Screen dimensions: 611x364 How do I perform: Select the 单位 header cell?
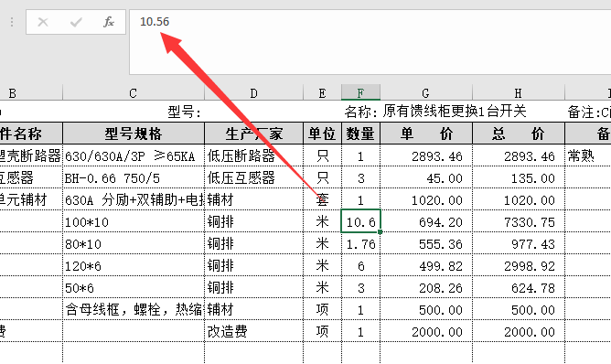click(322, 134)
